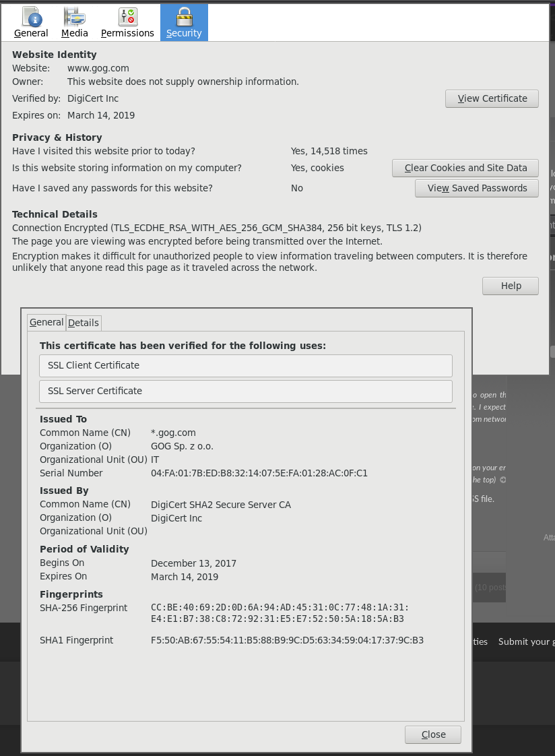Click organization GOG Sp. z o.o.
This screenshot has width=555, height=756.
pos(182,446)
